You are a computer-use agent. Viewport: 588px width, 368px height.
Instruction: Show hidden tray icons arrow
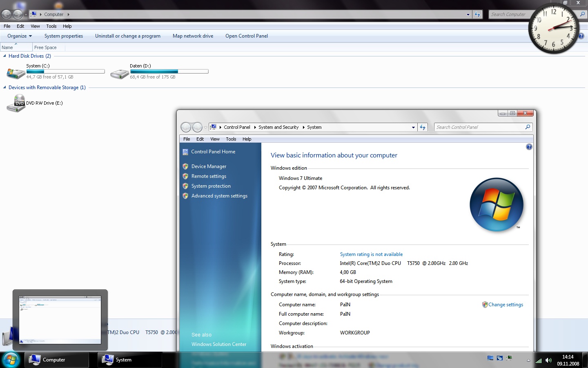tap(528, 360)
